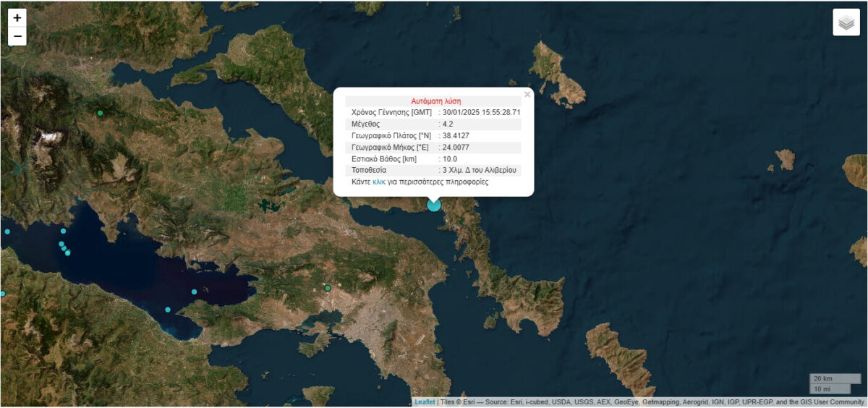Click the origin time 30/01/2025 value
Screen dimensions: 868x408
pos(482,113)
